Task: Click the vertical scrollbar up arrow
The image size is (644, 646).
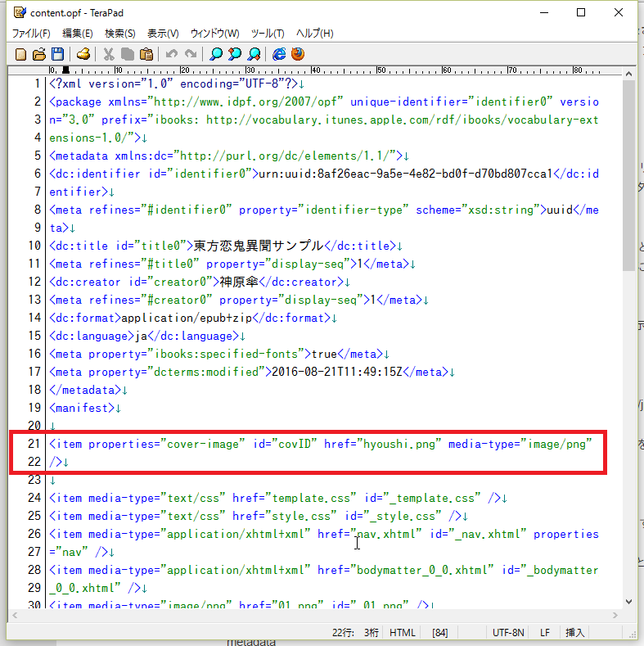Action: pos(628,75)
